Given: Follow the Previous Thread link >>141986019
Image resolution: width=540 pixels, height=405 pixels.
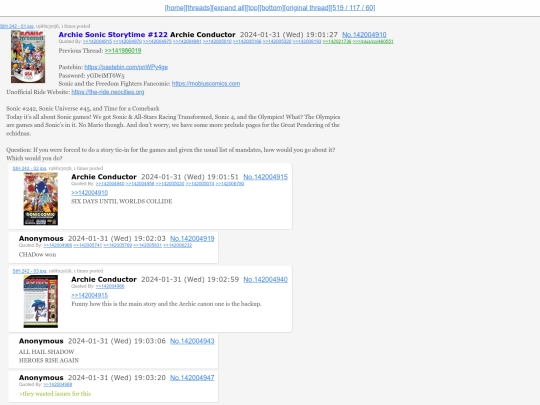Looking at the screenshot, I should click(x=123, y=51).
